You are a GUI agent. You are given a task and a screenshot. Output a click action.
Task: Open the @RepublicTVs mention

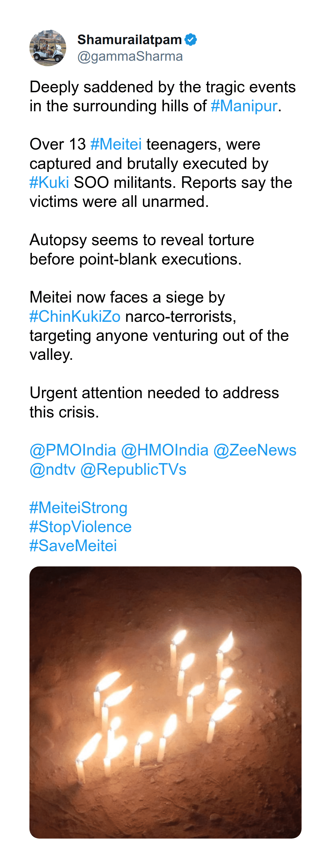pyautogui.click(x=133, y=469)
